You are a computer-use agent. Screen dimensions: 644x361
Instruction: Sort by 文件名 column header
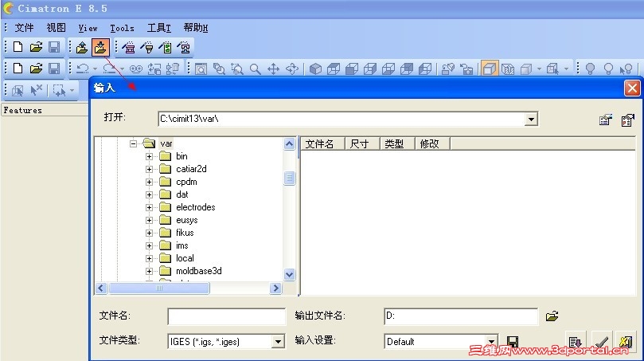[323, 144]
